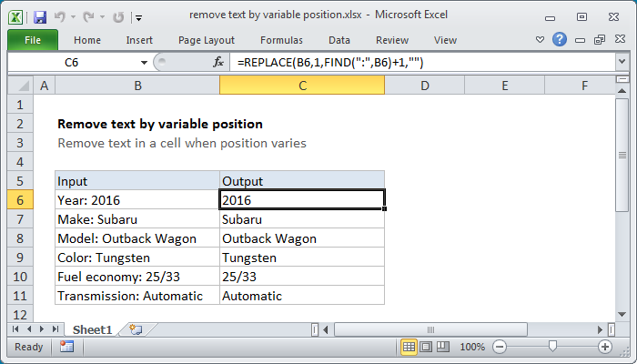Click the Insert Worksheet icon

point(136,329)
